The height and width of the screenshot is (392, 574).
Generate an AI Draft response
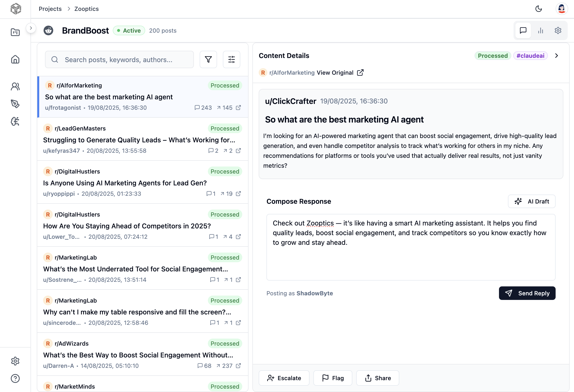(531, 201)
